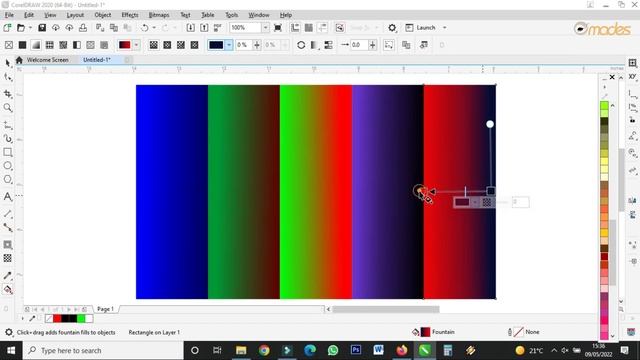The image size is (640, 360).
Task: Pick red swatch in document palette
Action: (57, 318)
